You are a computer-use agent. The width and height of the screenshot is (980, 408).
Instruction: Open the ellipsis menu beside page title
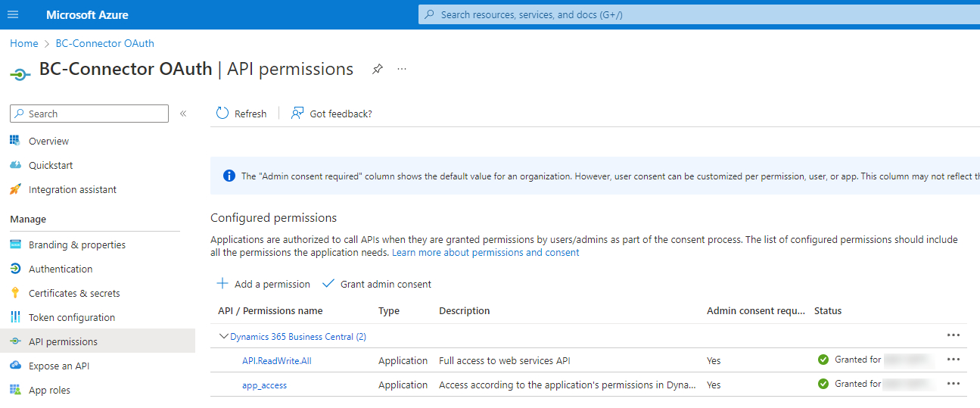(x=402, y=69)
